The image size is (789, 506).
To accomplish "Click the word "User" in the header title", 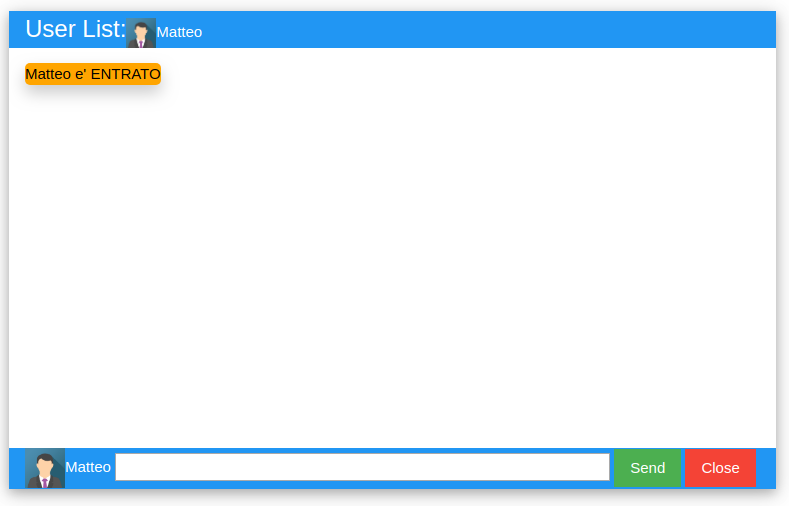I will (x=51, y=29).
